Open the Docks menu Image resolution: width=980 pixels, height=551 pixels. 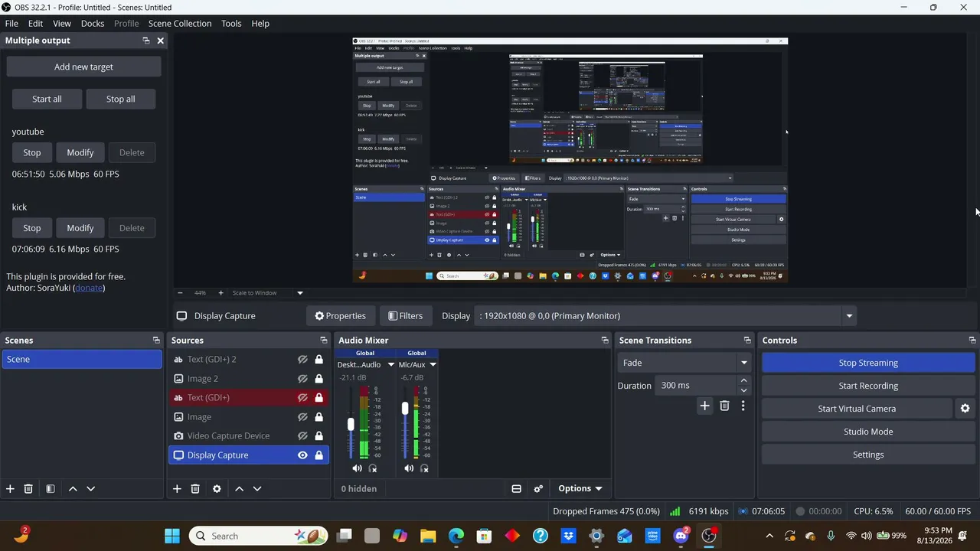pyautogui.click(x=93, y=24)
